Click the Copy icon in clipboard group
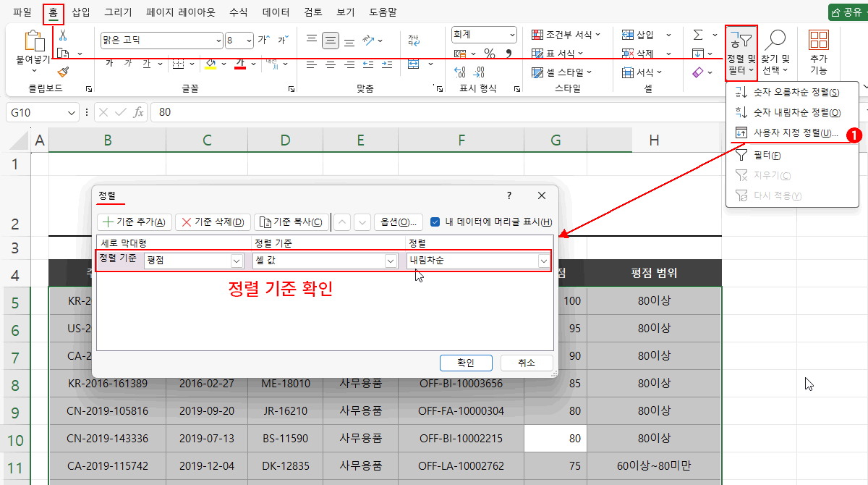Screen dimensions: 868x485 pyautogui.click(x=63, y=53)
